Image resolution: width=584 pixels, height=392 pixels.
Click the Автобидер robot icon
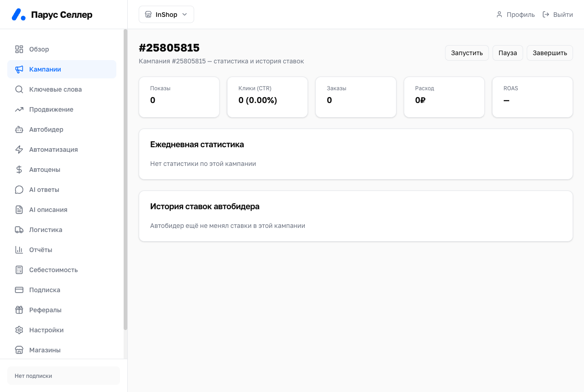coord(19,129)
